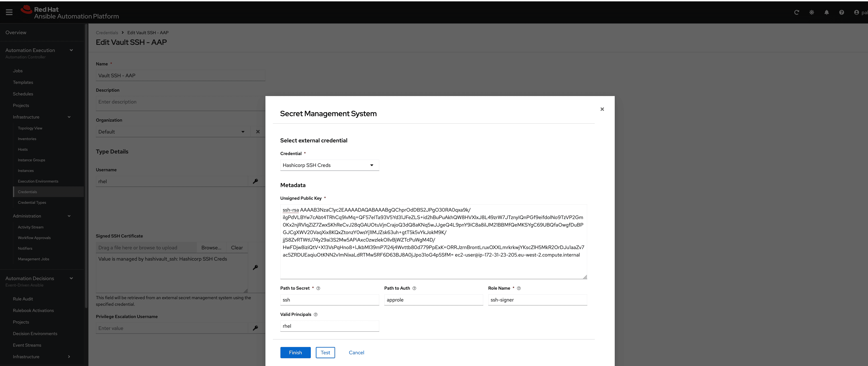Close the Secret Management System dialog
This screenshot has width=868, height=366.
point(602,109)
